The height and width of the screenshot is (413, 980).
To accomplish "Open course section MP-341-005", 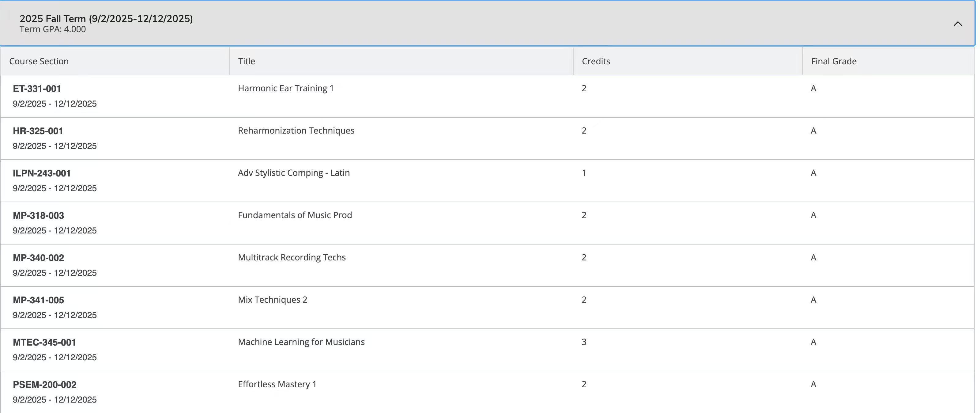I will click(x=38, y=300).
